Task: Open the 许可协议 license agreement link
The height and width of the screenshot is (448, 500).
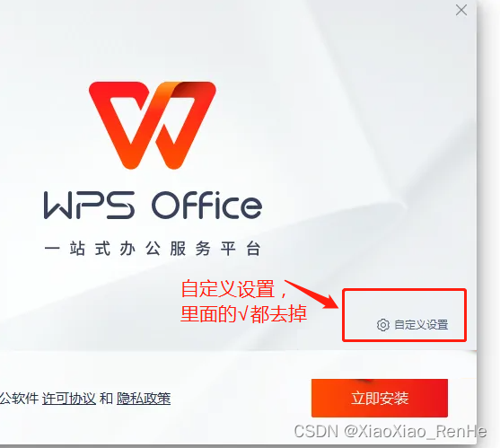Action: coord(69,399)
